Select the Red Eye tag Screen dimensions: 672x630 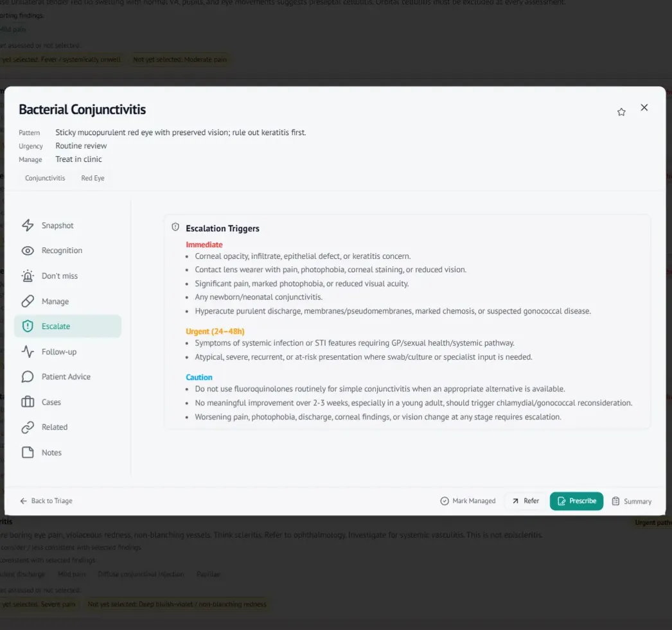(x=93, y=178)
